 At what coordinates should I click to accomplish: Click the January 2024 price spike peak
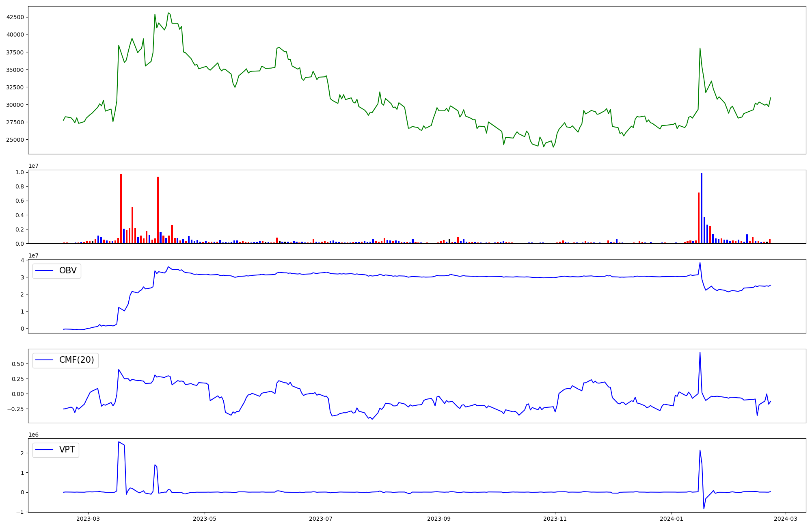tap(700, 48)
